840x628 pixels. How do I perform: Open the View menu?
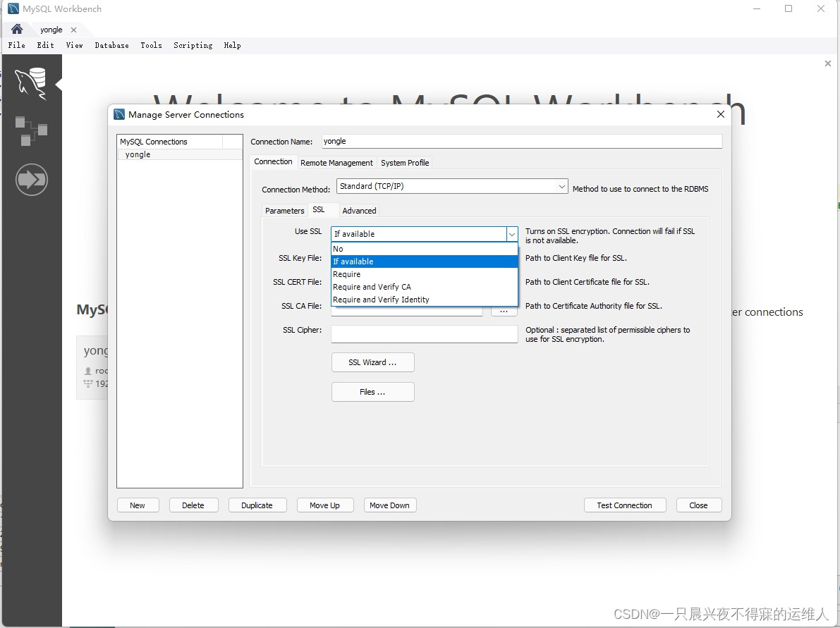coord(75,46)
